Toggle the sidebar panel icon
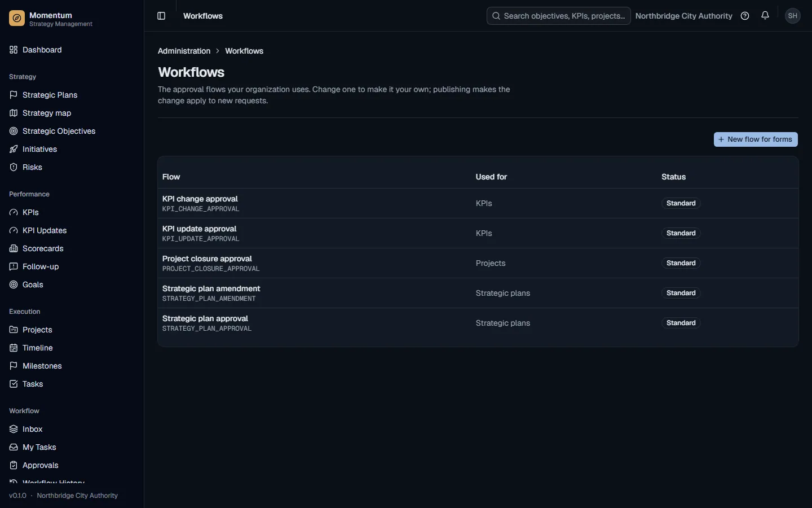The image size is (812, 508). pyautogui.click(x=161, y=16)
